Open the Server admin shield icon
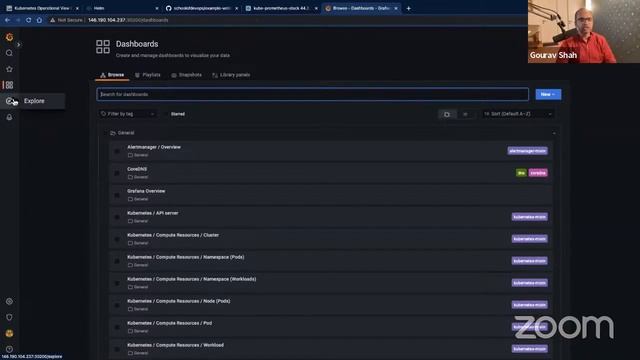The height and width of the screenshot is (360, 640). (9, 317)
